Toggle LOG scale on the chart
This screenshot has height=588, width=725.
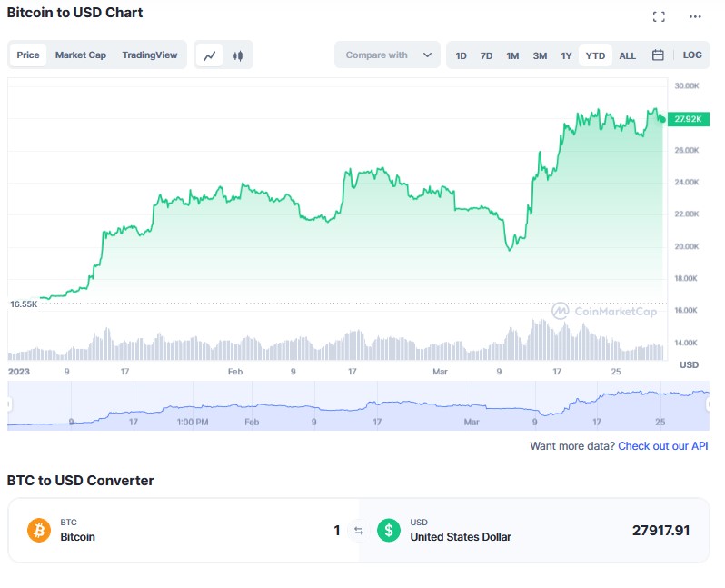[x=692, y=55]
